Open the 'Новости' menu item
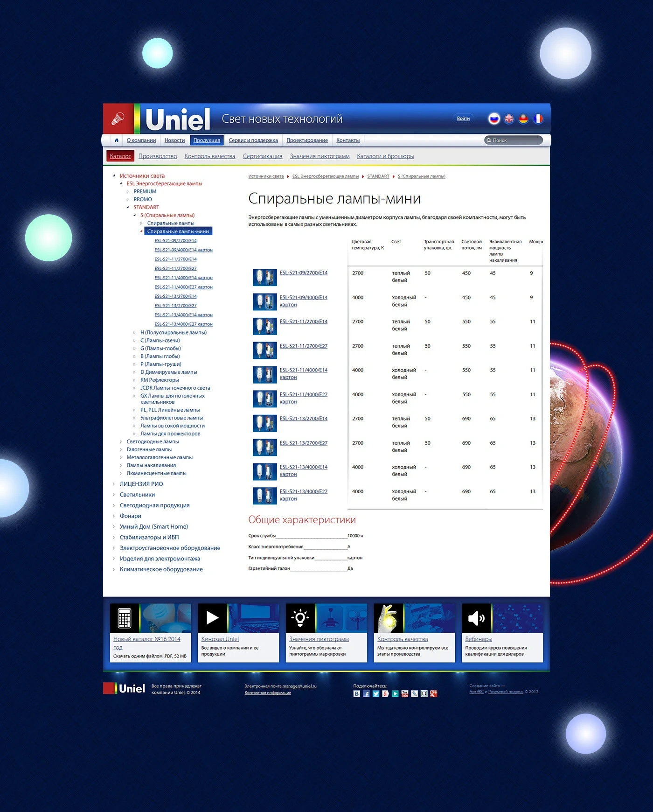653x812 pixels. [x=174, y=140]
